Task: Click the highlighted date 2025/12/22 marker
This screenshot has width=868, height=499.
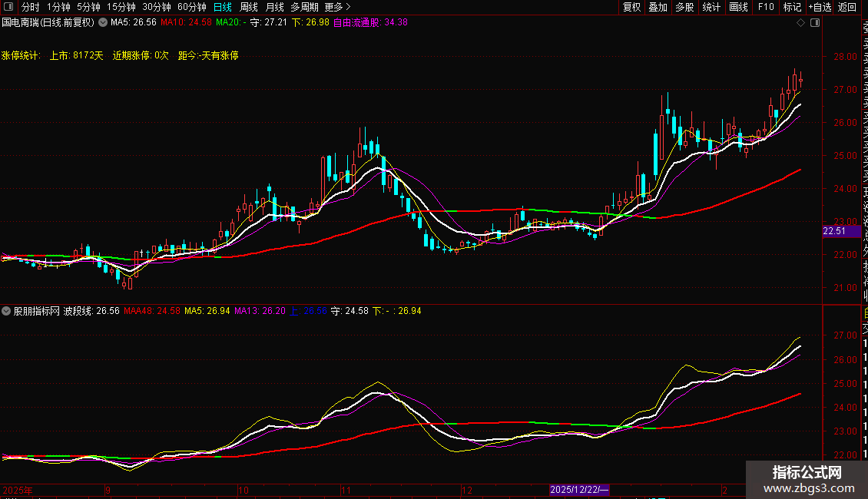Action: (579, 490)
